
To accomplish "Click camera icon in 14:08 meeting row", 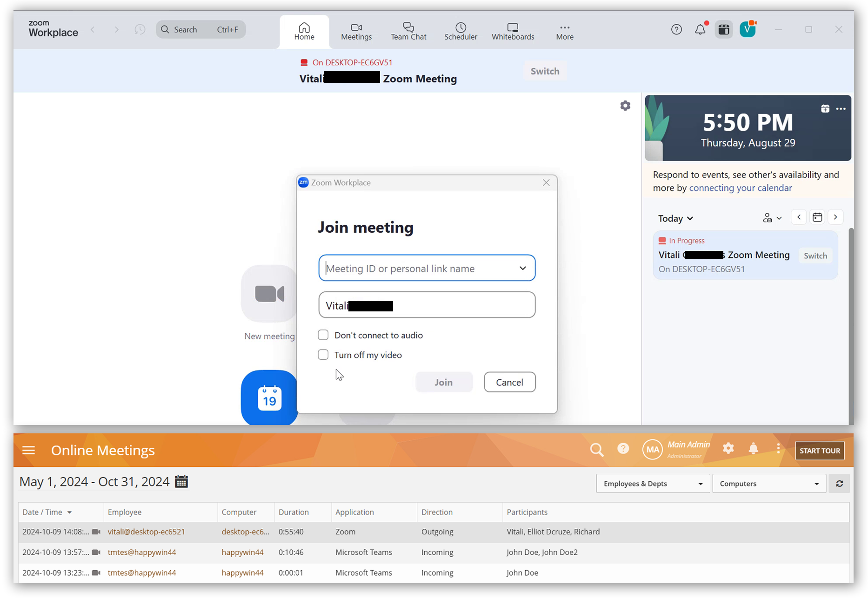I will coord(96,532).
